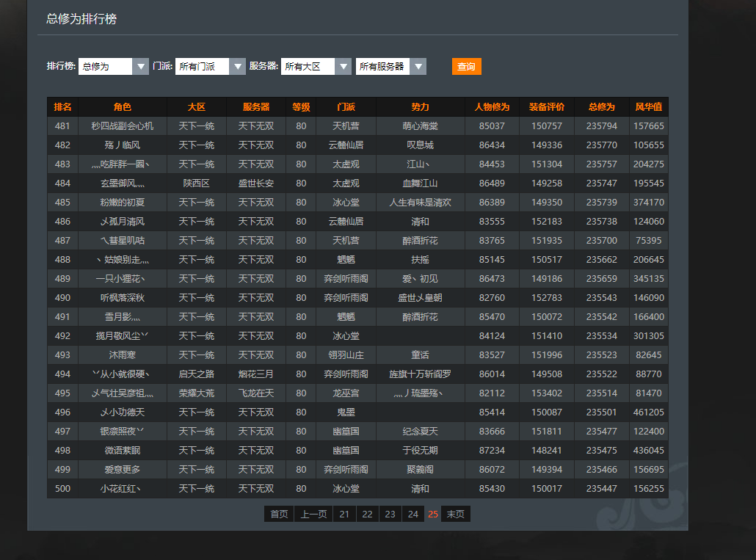The height and width of the screenshot is (560, 756).
Task: Jump to page 21
Action: click(x=344, y=514)
